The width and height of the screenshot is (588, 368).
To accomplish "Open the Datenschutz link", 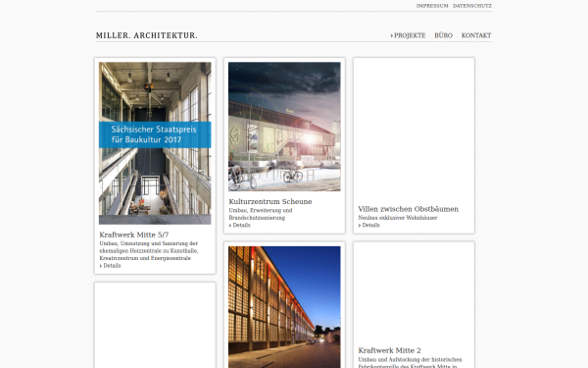I will tap(472, 6).
